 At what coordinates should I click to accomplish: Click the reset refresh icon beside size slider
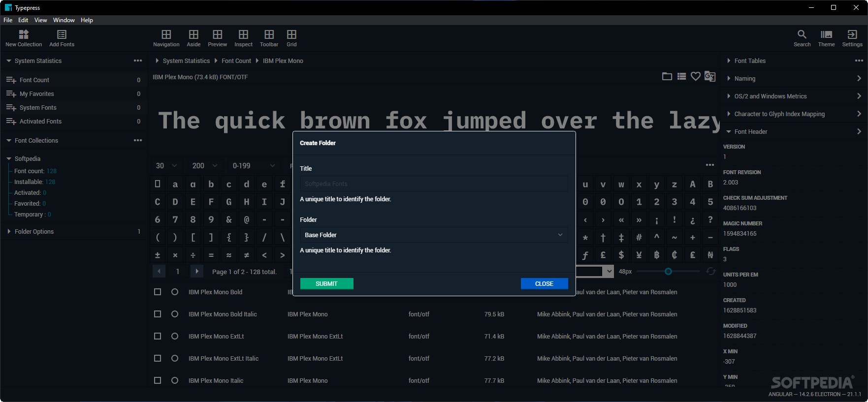click(x=710, y=271)
